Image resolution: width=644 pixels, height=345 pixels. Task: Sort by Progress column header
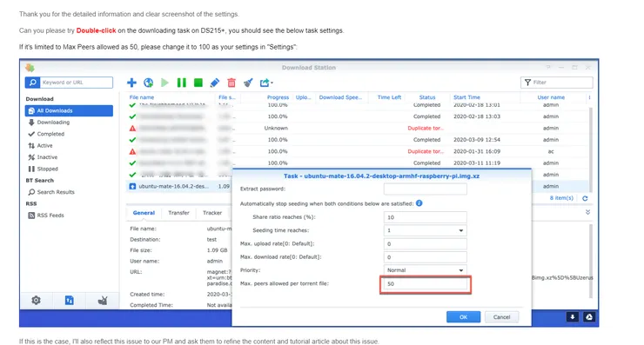(x=278, y=97)
